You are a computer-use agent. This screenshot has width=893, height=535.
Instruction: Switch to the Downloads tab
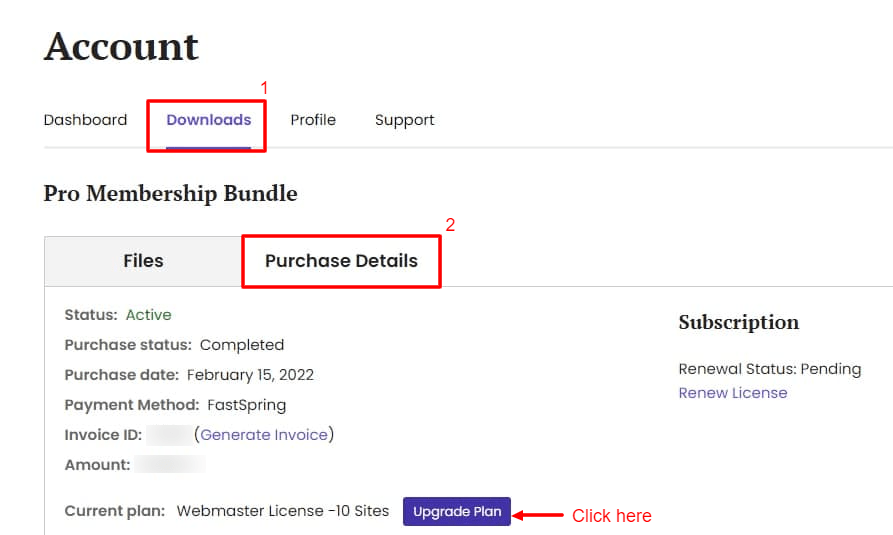point(208,120)
